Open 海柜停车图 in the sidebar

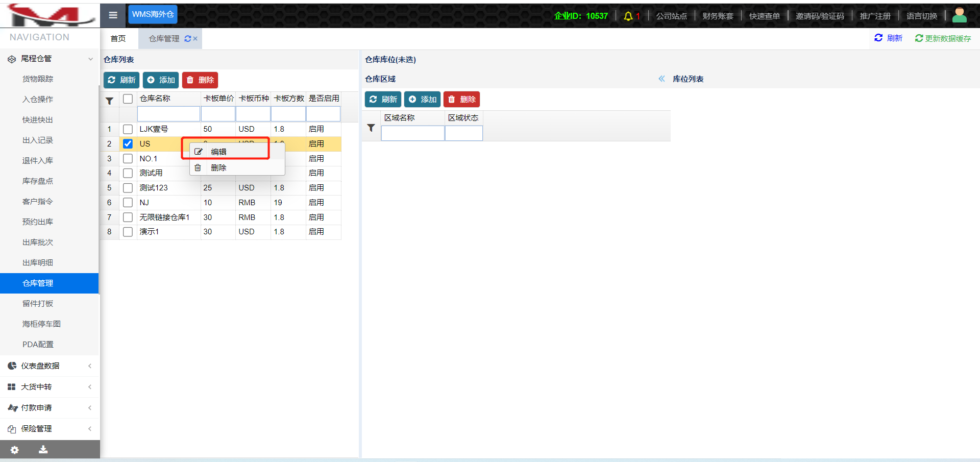click(x=41, y=324)
